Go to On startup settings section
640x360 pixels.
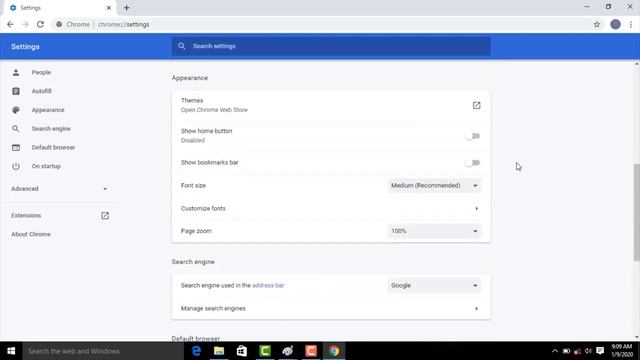tap(46, 167)
